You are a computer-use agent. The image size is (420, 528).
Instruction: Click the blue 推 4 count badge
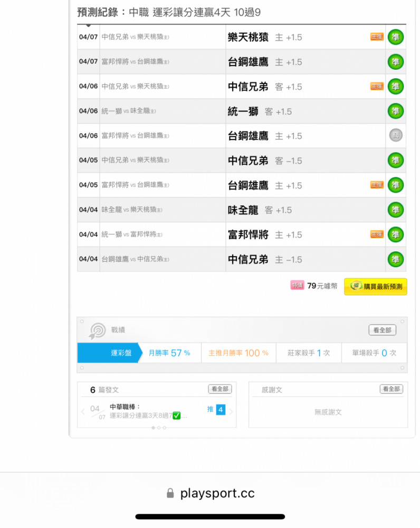[221, 410]
